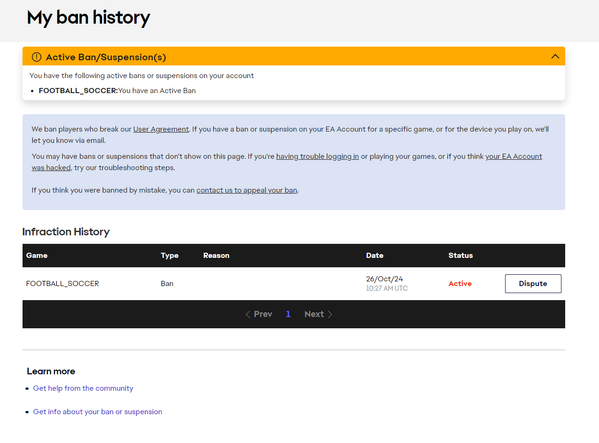The width and height of the screenshot is (599, 443).
Task: Open the having trouble logging in link
Action: tap(317, 156)
